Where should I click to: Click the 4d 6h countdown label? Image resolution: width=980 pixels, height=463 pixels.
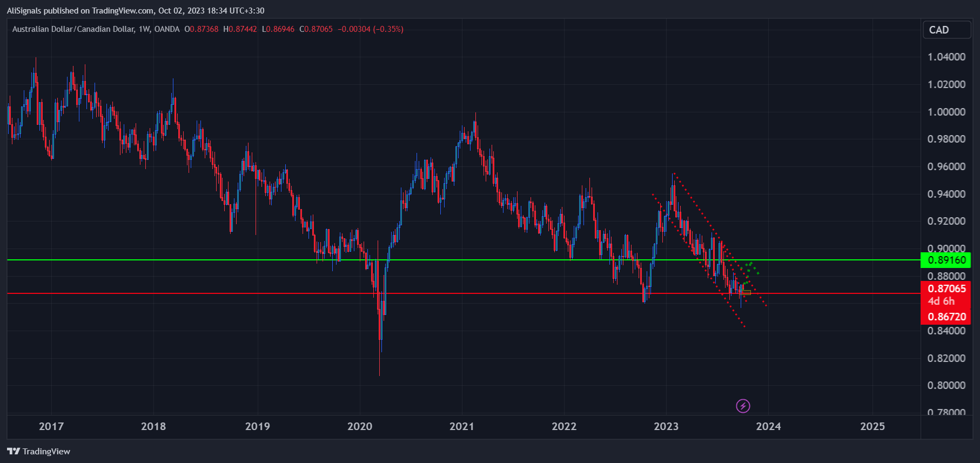[941, 301]
